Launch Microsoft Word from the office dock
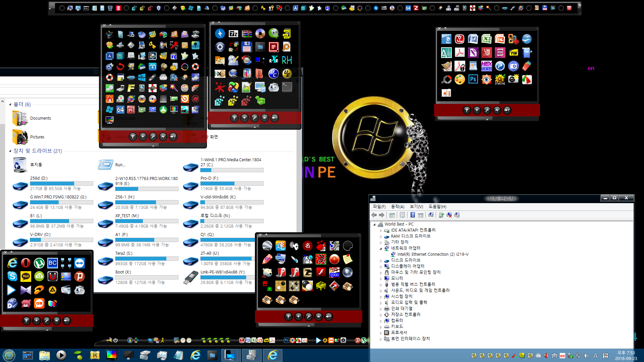Screen dimensions: 644x362 tap(473, 39)
